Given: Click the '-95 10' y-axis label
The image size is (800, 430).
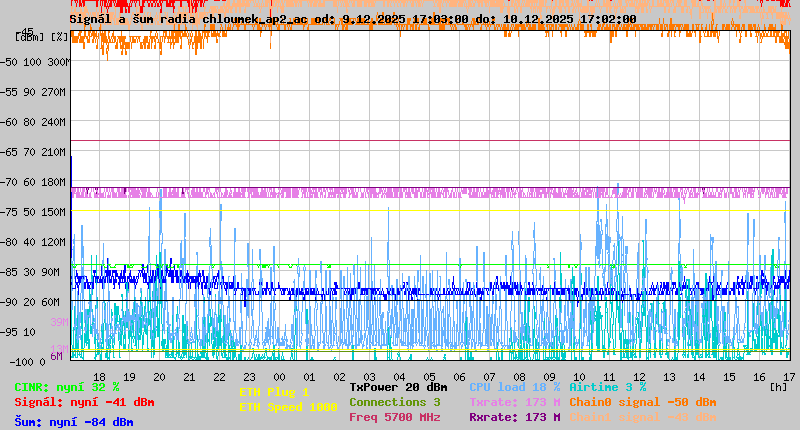Looking at the screenshot, I should (x=18, y=332).
